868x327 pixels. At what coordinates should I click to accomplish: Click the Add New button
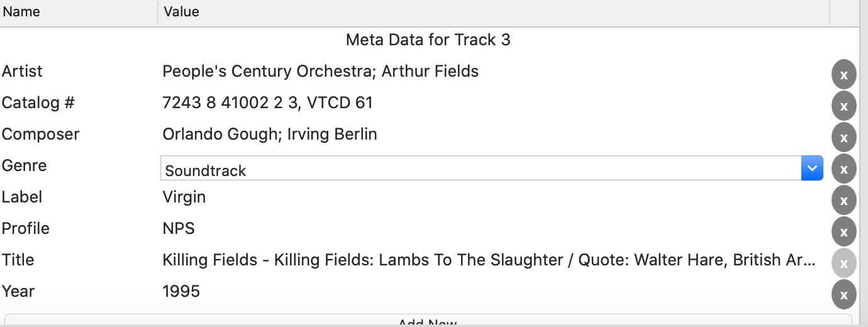click(428, 321)
